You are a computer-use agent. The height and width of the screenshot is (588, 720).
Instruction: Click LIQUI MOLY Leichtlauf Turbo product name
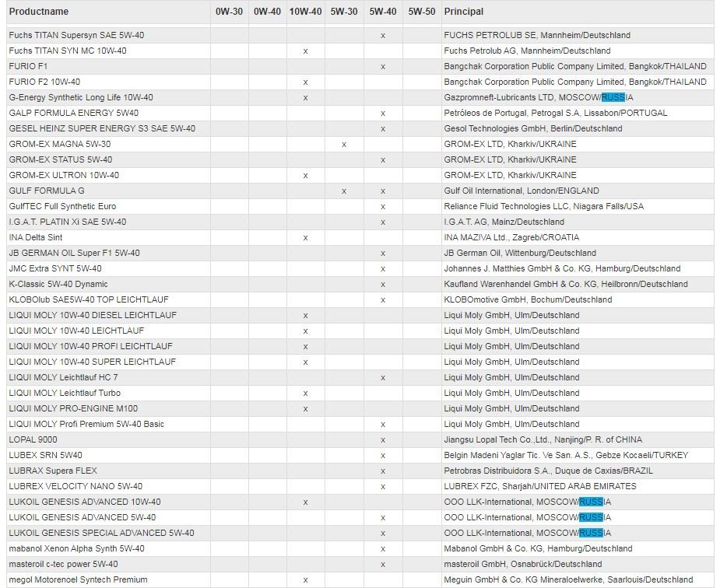[65, 394]
